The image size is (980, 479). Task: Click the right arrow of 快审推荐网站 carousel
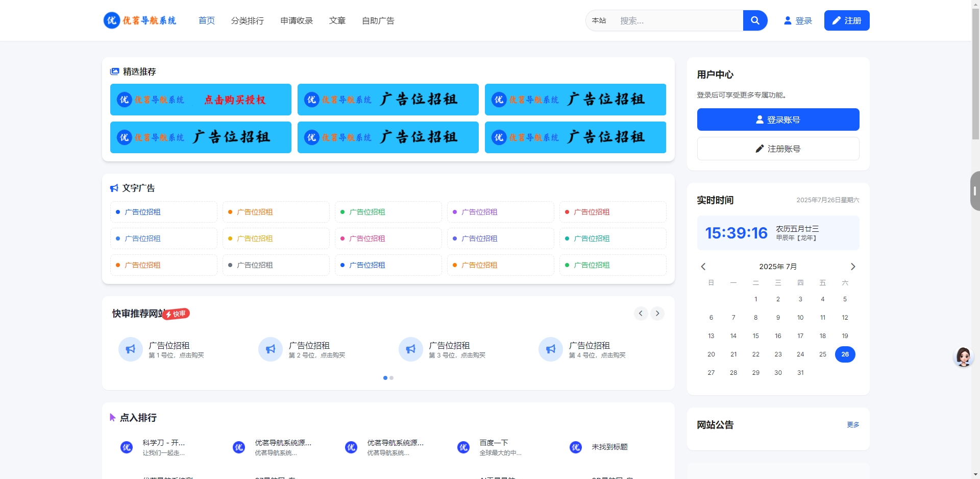[657, 313]
